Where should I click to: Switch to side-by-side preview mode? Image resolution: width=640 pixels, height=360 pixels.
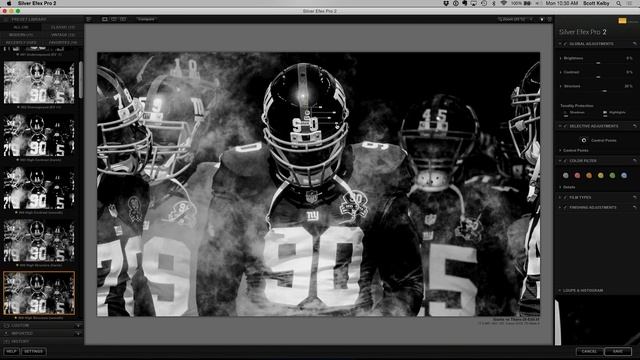tap(123, 19)
